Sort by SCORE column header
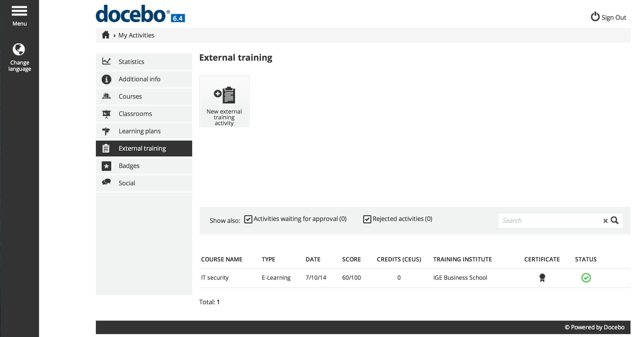The height and width of the screenshot is (337, 644). [351, 259]
